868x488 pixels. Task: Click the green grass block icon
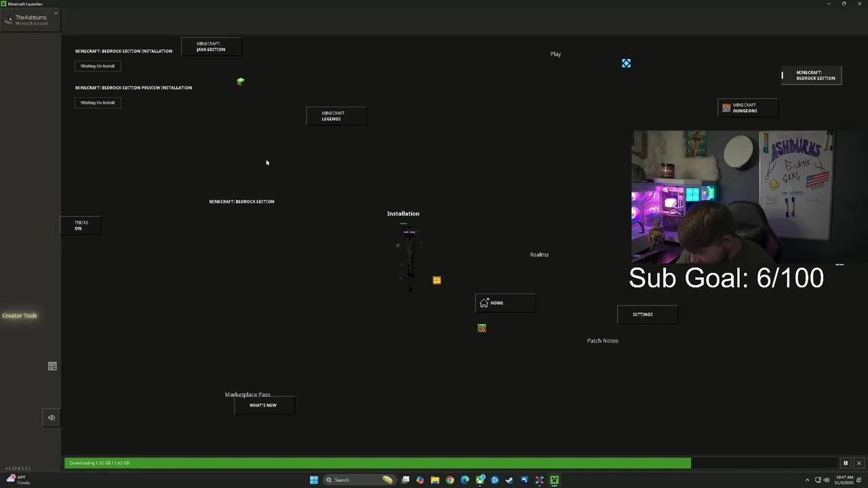tap(240, 81)
